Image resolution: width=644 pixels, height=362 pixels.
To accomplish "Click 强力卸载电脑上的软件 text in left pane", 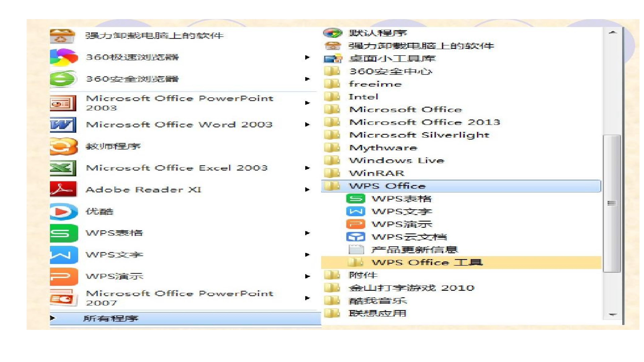I will [154, 36].
